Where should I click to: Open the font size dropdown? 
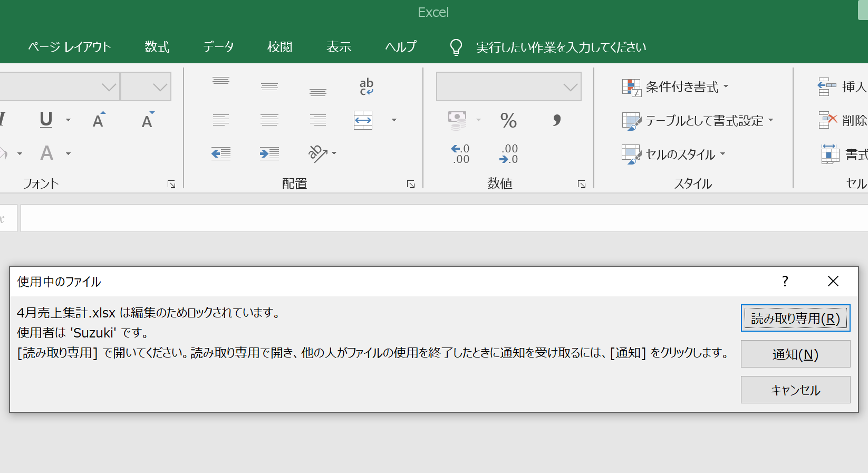pyautogui.click(x=160, y=87)
